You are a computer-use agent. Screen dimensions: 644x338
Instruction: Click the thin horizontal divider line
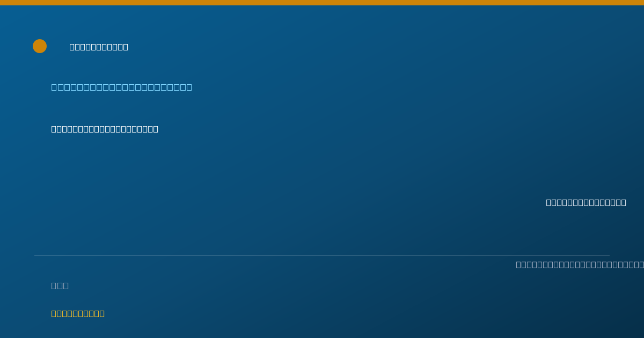point(322,255)
